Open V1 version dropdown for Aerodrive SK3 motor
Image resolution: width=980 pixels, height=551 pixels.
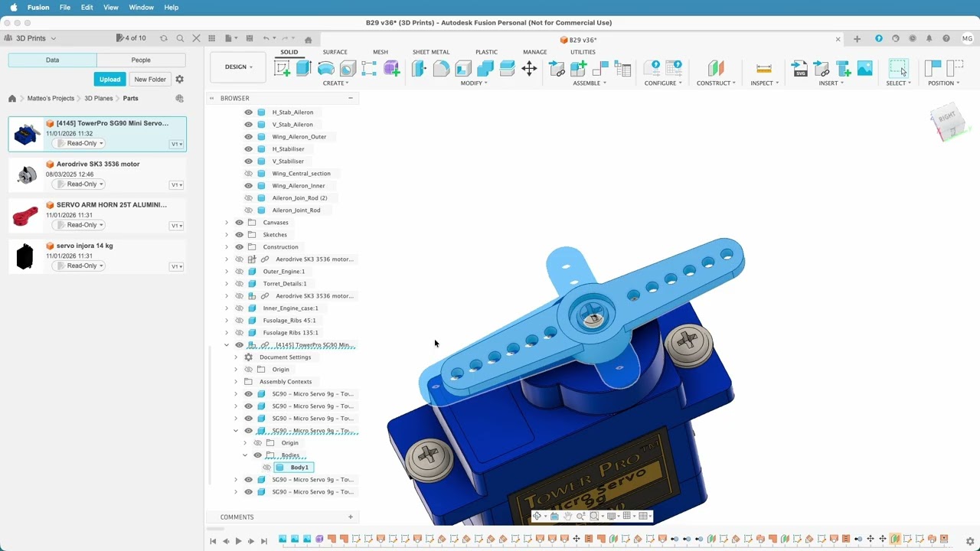pos(176,185)
